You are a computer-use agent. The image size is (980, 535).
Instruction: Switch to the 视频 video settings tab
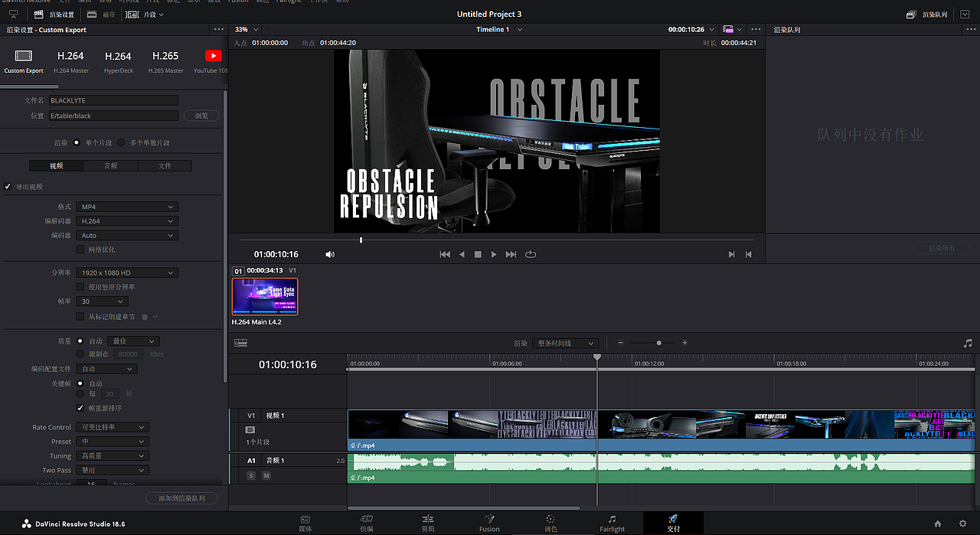point(56,165)
